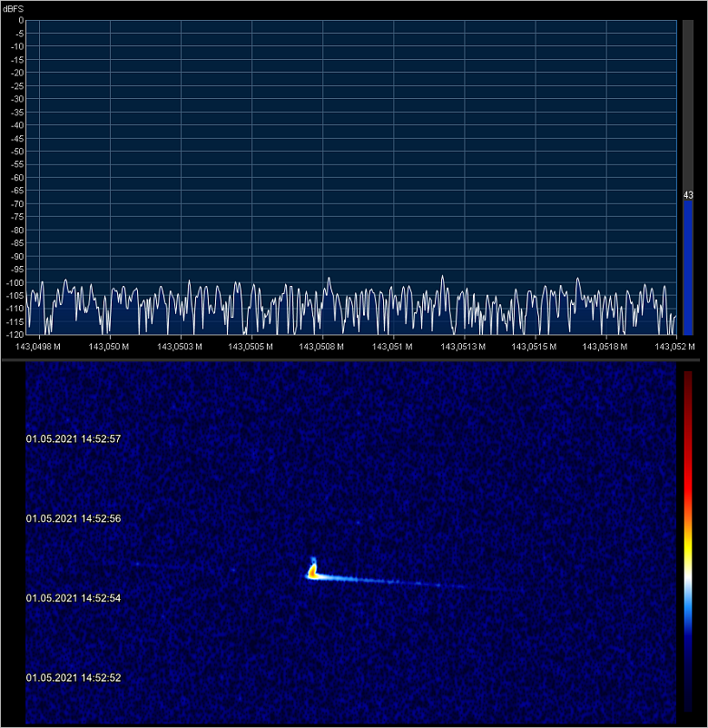
Task: Click the 143,0508 M frequency axis label
Action: pos(323,346)
